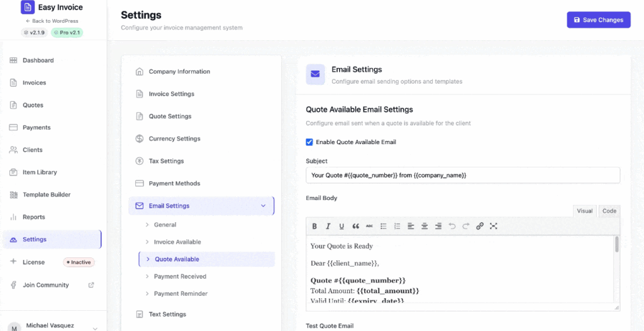Switch to the Code editor tab

pyautogui.click(x=609, y=211)
